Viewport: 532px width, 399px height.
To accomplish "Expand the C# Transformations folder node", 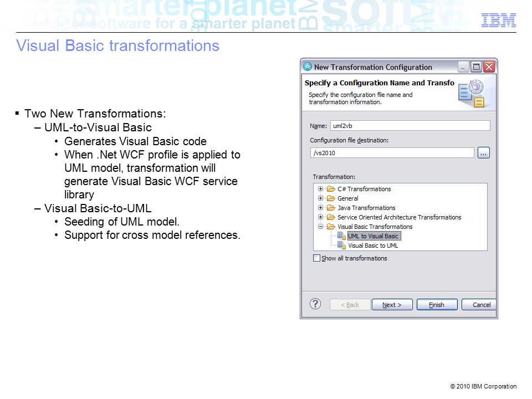I will coord(320,188).
